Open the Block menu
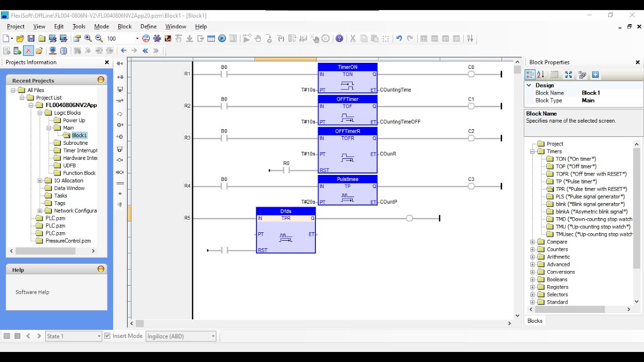 [124, 27]
